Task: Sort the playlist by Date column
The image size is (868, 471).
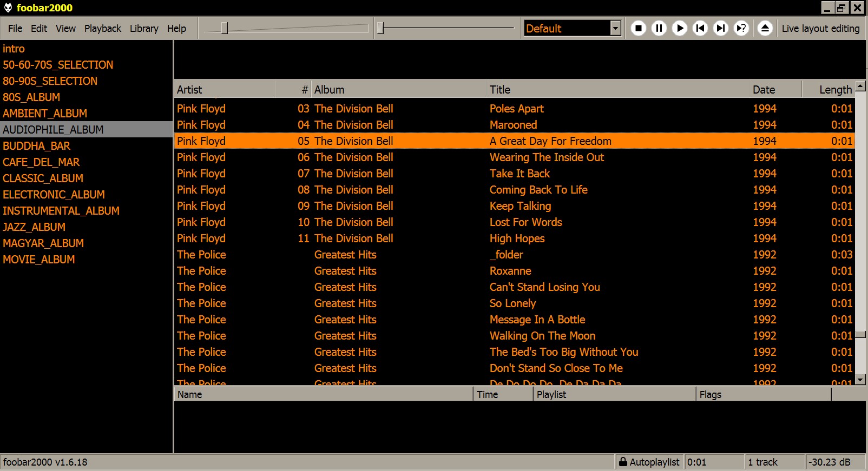Action: tap(774, 90)
